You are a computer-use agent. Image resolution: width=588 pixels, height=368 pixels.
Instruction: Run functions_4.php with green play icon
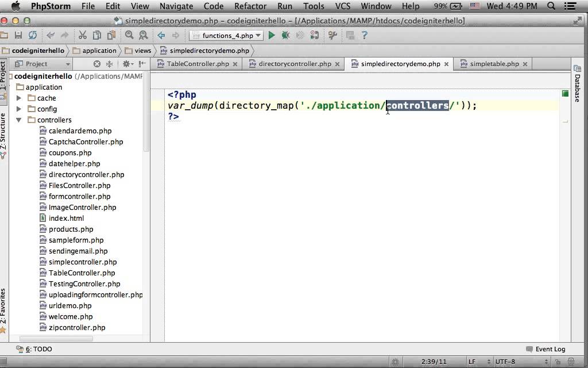pyautogui.click(x=272, y=35)
